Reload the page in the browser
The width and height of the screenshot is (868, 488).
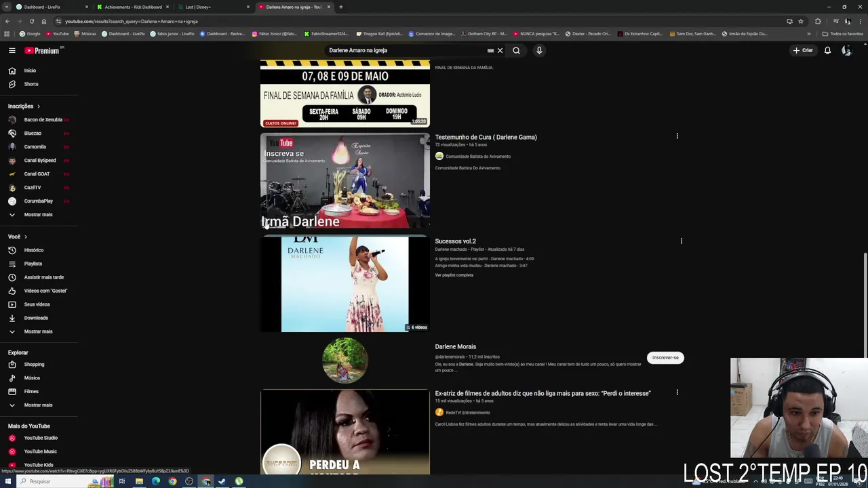pos(31,21)
